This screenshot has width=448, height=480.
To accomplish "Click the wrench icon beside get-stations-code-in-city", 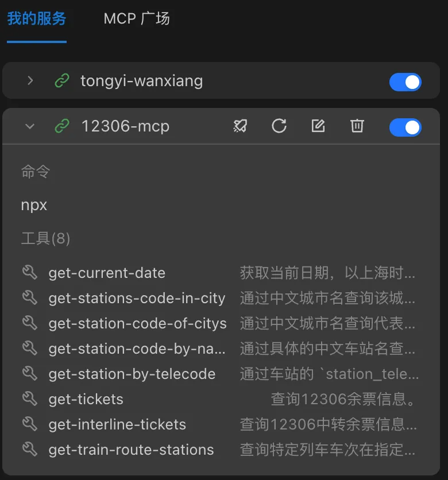I will point(30,298).
